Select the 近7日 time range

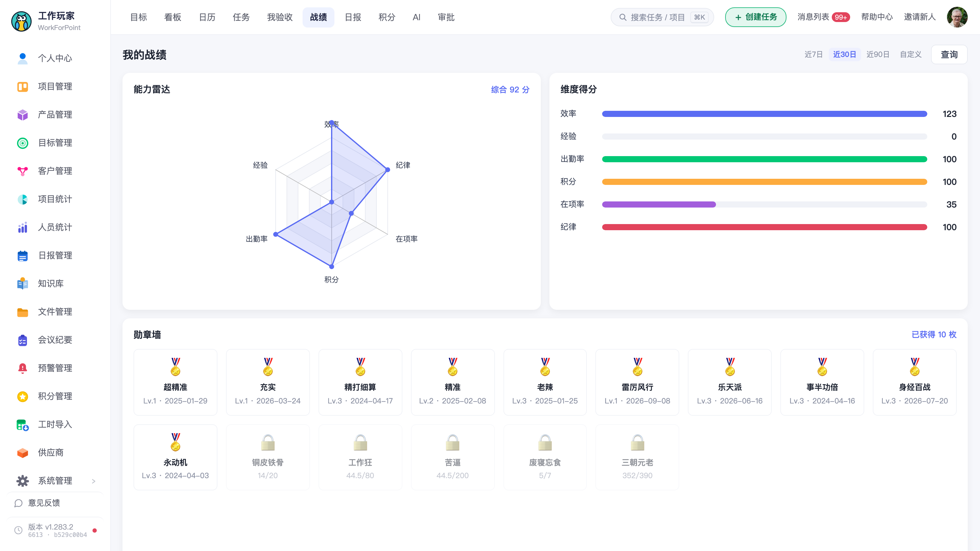pyautogui.click(x=813, y=54)
